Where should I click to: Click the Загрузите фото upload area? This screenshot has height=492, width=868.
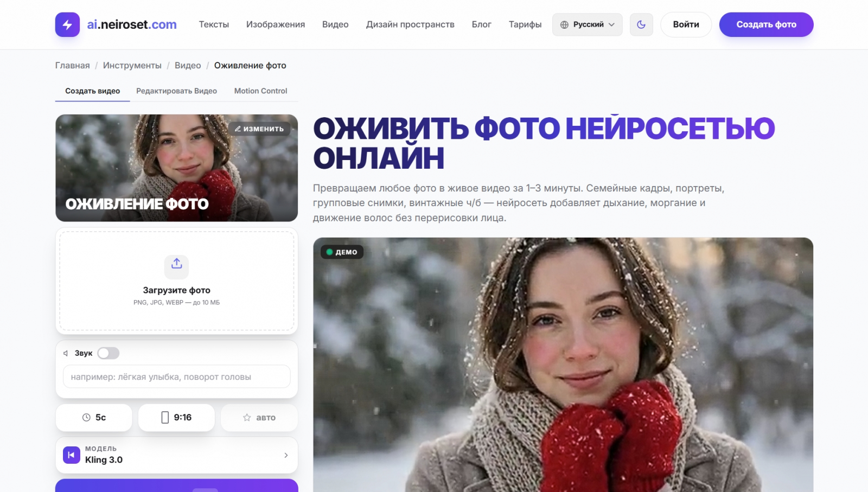[x=177, y=281]
